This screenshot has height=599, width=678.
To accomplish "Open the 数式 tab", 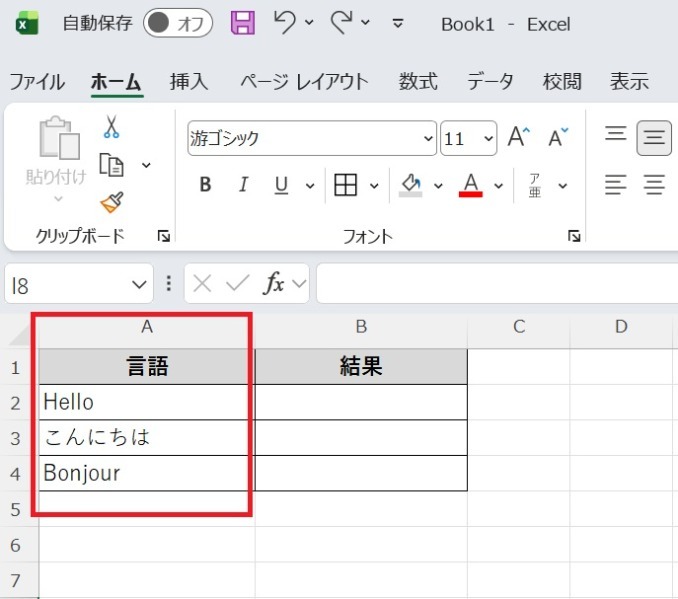I will pos(418,82).
